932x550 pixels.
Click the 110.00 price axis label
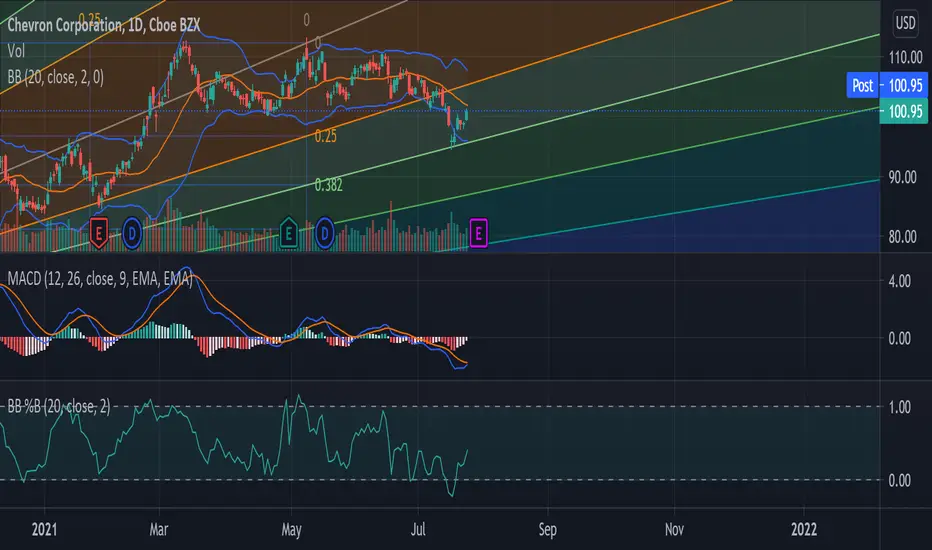pyautogui.click(x=905, y=58)
